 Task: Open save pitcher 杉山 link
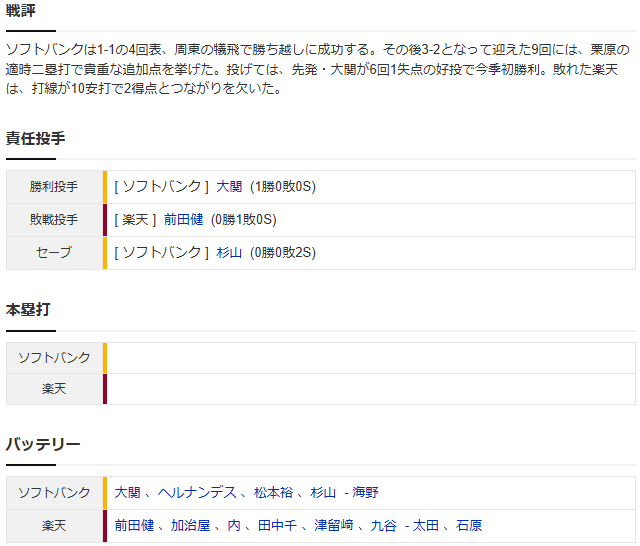(x=229, y=253)
